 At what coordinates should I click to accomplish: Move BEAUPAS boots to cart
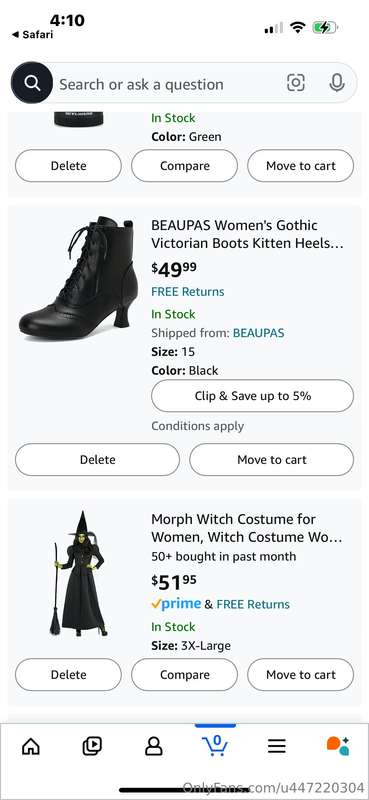click(x=272, y=460)
